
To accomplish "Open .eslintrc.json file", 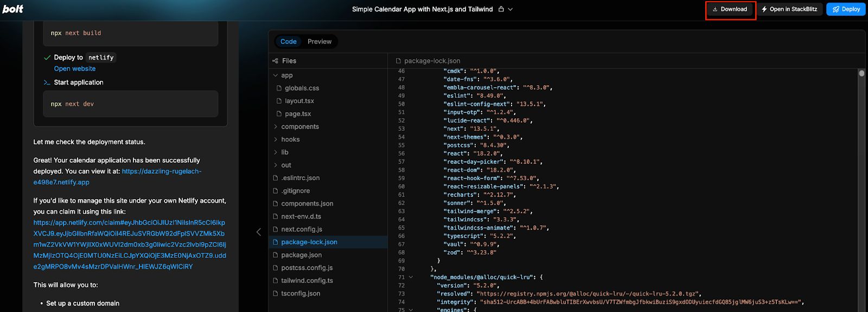I will (x=300, y=178).
